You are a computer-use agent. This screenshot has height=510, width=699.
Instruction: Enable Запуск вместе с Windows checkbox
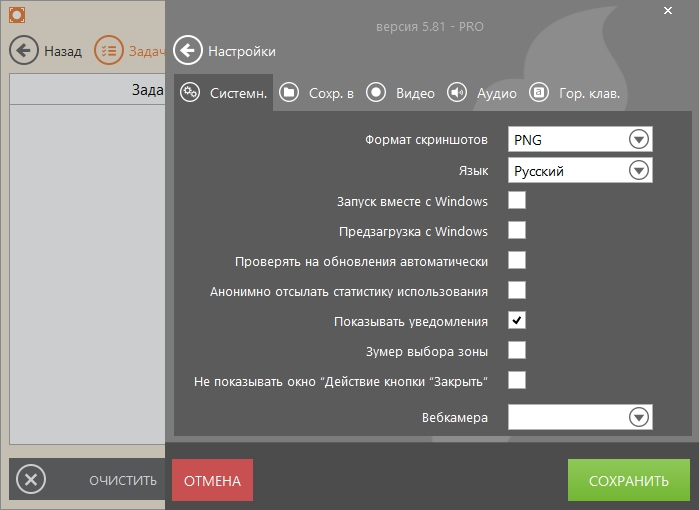tap(517, 200)
